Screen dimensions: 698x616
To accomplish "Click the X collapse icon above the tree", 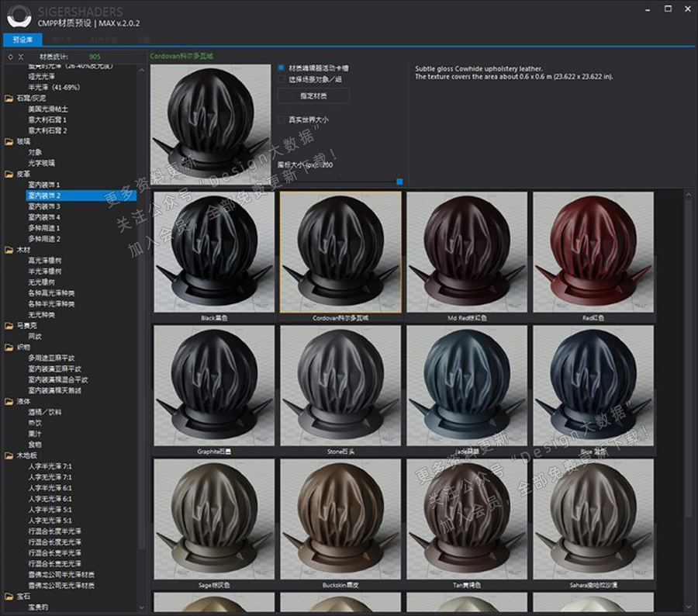I will (x=21, y=57).
